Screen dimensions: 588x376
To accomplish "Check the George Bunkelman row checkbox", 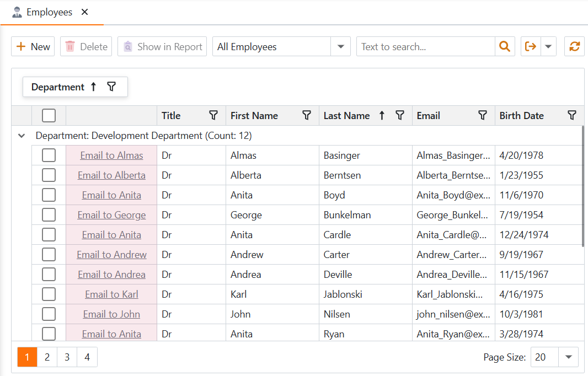I will [49, 215].
